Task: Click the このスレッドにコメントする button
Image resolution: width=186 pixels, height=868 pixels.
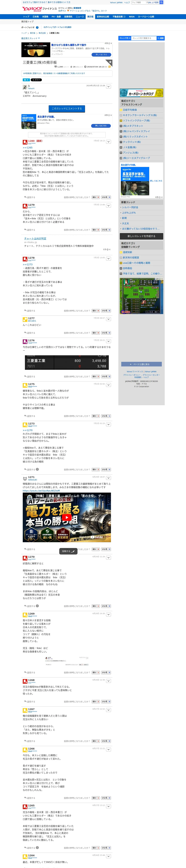Action: click(67, 108)
